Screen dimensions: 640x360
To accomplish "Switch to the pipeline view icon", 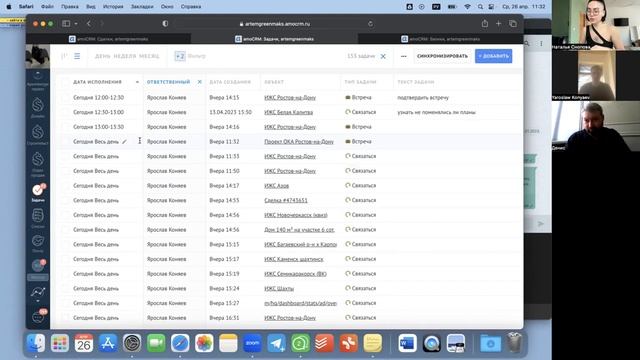I will pyautogui.click(x=64, y=56).
